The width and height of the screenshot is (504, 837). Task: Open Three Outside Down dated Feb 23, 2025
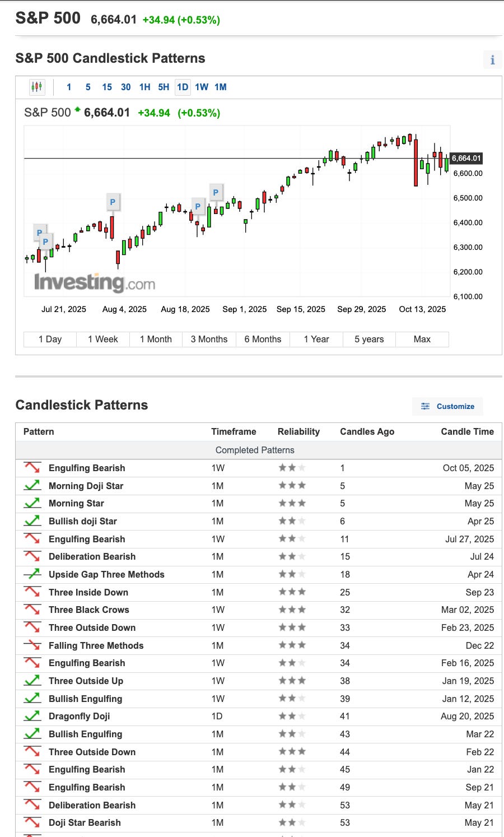pyautogui.click(x=92, y=627)
